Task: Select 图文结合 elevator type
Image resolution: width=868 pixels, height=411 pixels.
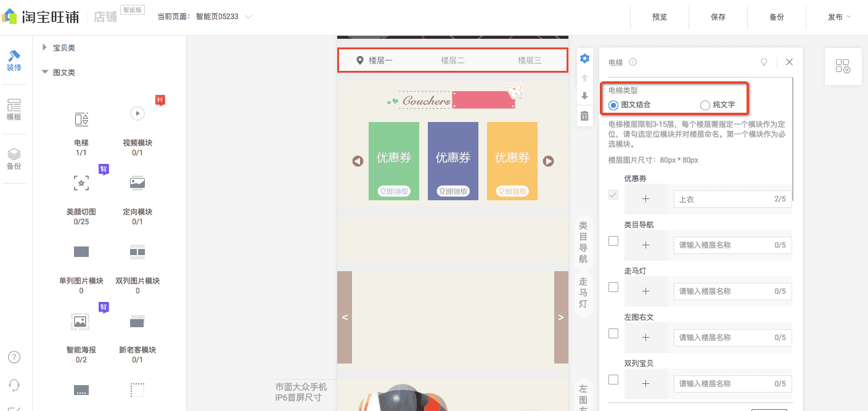Action: tap(629, 105)
